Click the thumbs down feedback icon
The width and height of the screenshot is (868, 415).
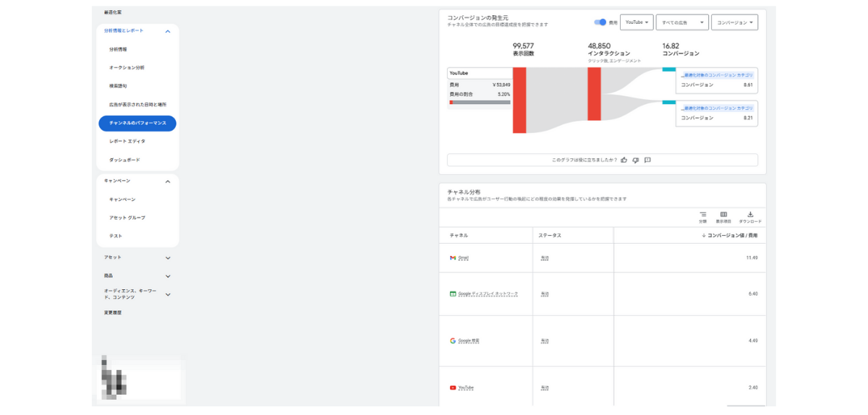pyautogui.click(x=635, y=160)
